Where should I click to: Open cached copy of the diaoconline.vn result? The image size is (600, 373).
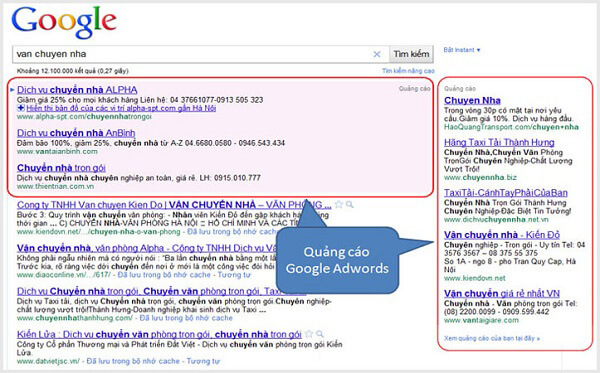164,275
